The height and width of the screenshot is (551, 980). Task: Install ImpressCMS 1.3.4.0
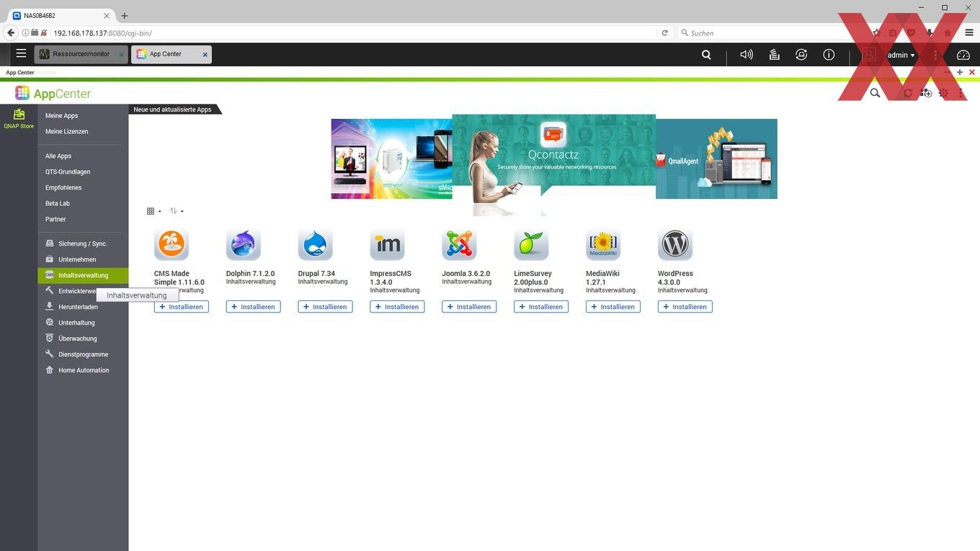[397, 307]
